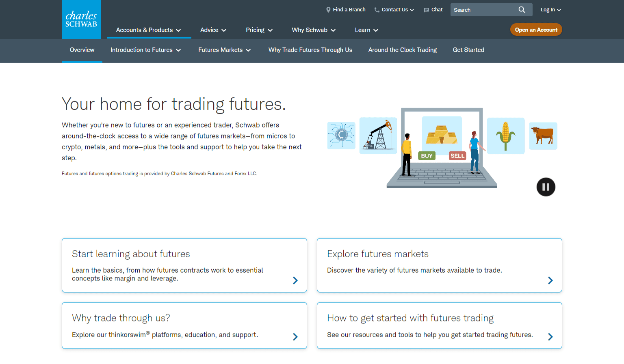Click the arrow on the How to get started card
This screenshot has height=364, width=624.
click(x=550, y=336)
